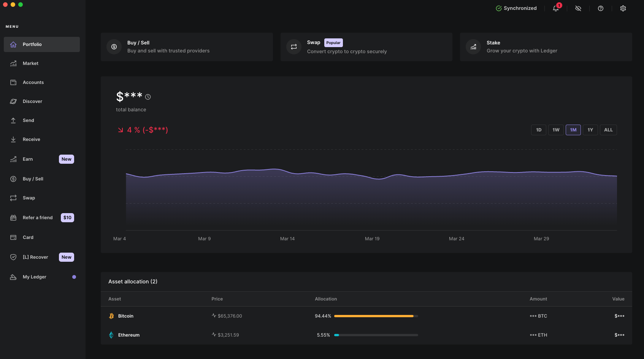Click the stake chart icon on Stake card
This screenshot has width=644, height=359.
click(473, 47)
